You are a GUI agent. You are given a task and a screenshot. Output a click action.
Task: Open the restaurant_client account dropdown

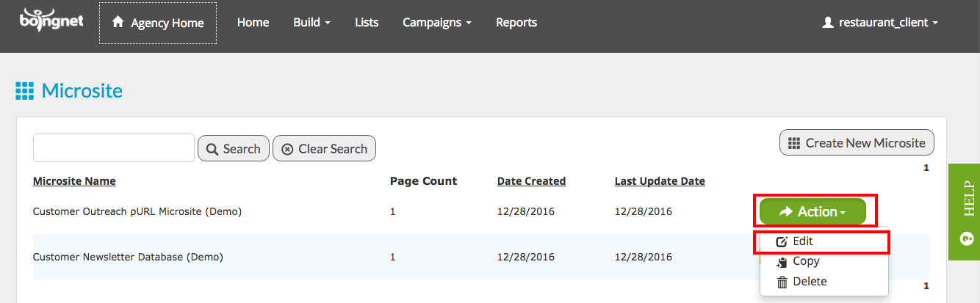click(880, 23)
